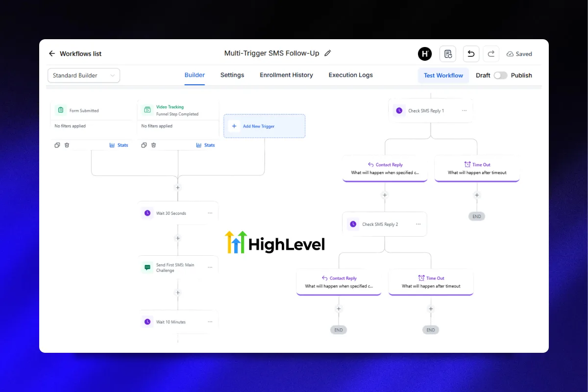The height and width of the screenshot is (392, 588).
Task: Add step below Wait 30 Seconds
Action: (178, 238)
